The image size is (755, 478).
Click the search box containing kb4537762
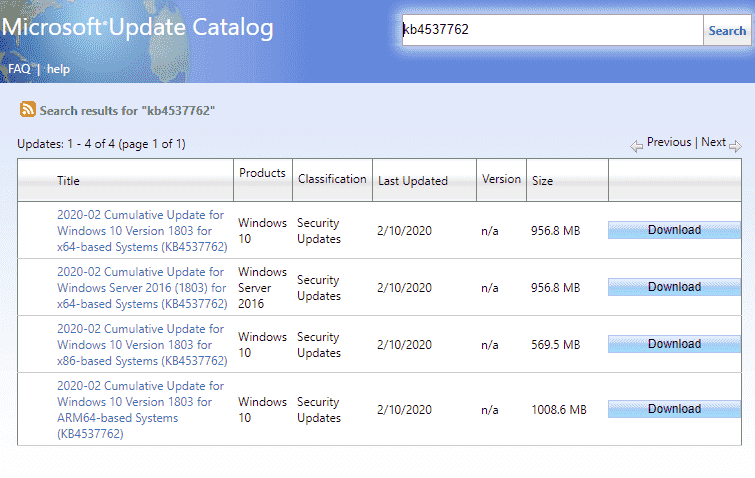pyautogui.click(x=551, y=30)
